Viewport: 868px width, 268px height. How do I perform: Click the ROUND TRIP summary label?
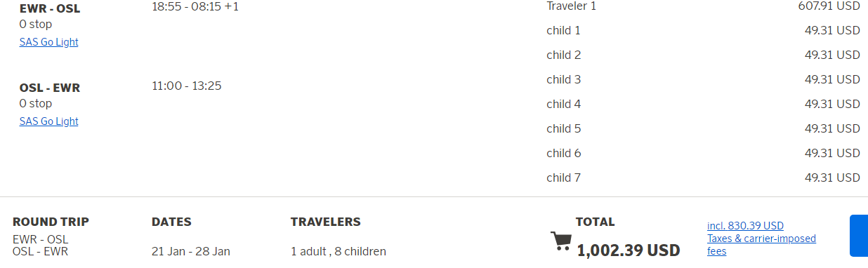click(51, 222)
